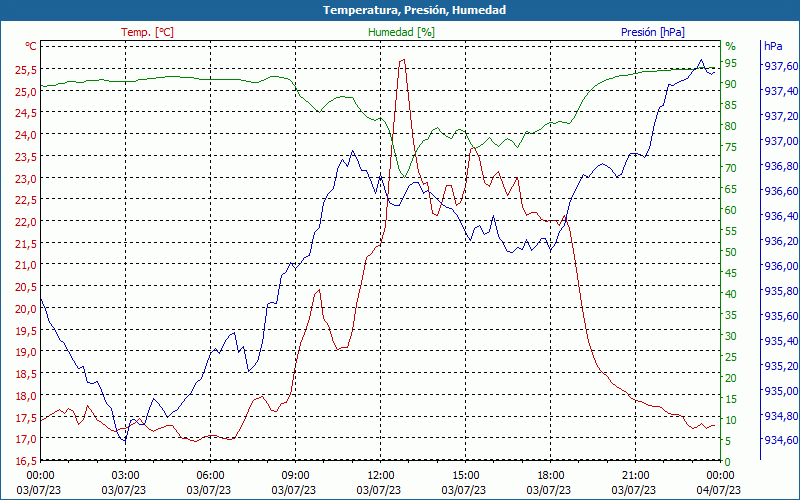Click the '20,5' temperature axis value

click(27, 288)
